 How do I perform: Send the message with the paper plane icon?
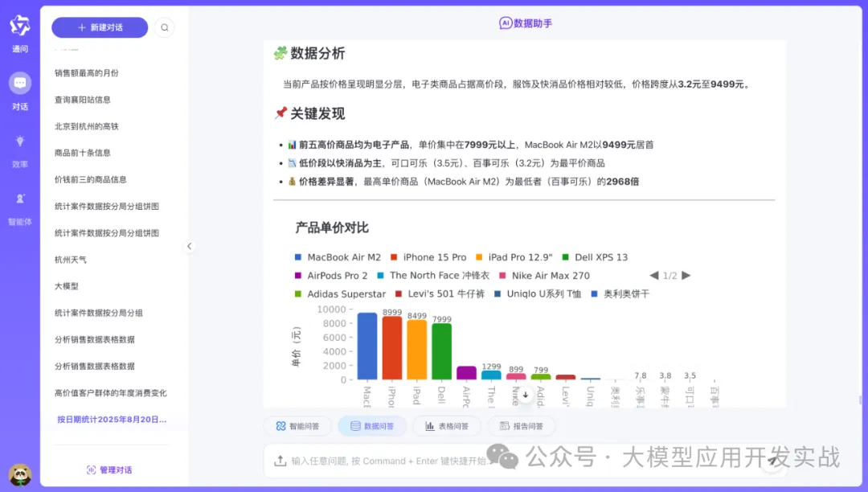click(x=772, y=461)
